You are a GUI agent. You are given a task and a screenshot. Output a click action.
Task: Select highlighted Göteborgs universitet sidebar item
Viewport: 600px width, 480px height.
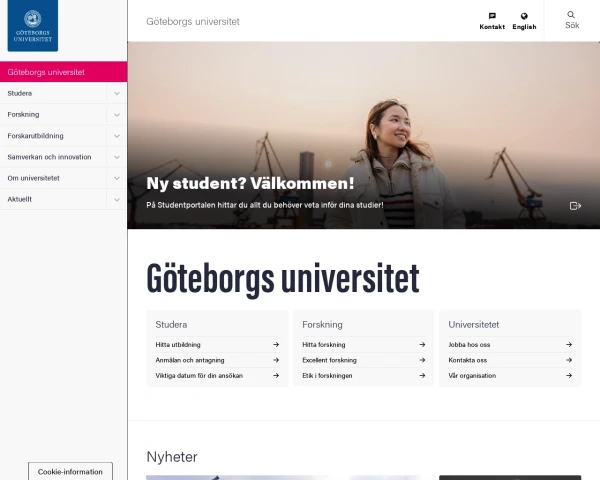tap(46, 72)
